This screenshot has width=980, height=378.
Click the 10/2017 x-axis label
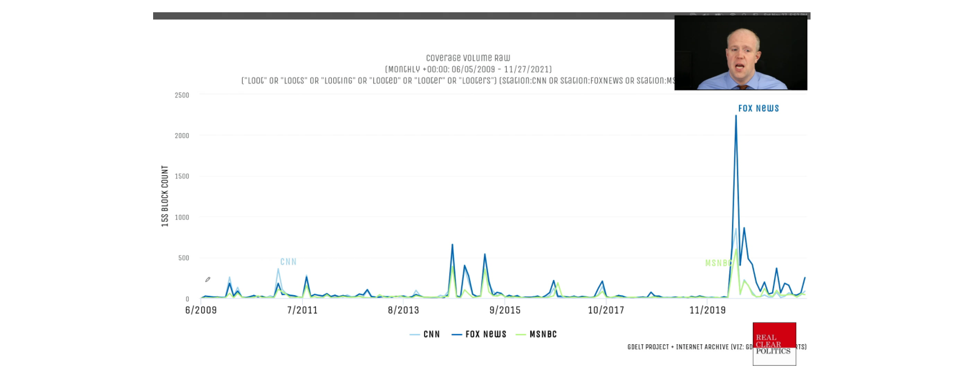606,310
